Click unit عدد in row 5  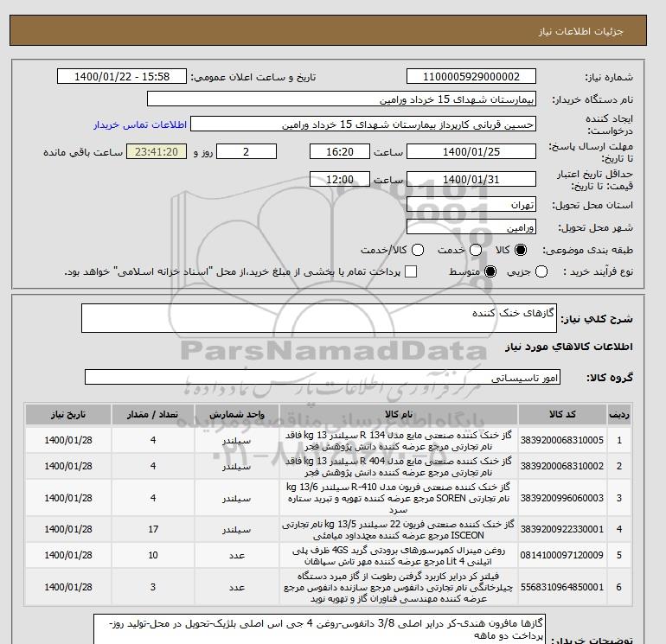(237, 555)
